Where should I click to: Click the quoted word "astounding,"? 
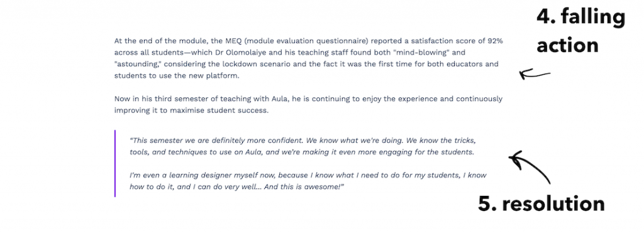point(137,65)
